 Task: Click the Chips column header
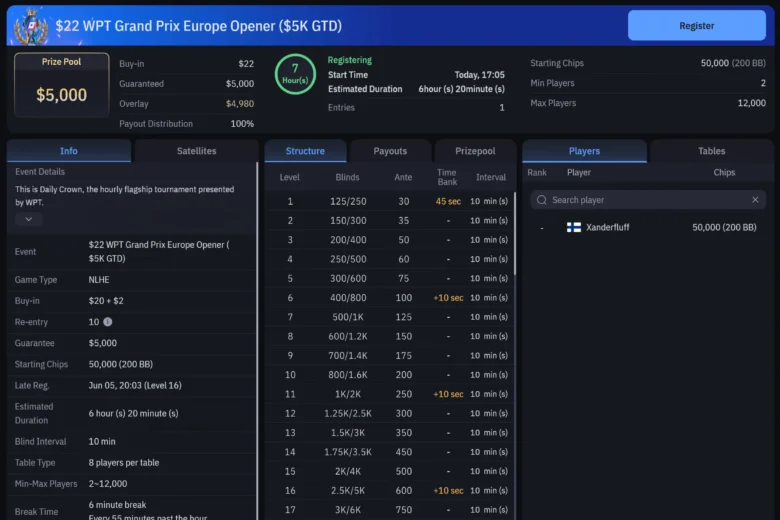724,173
